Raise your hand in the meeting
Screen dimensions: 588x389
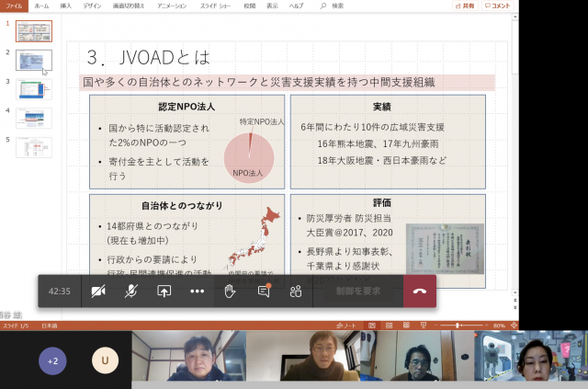tap(230, 291)
